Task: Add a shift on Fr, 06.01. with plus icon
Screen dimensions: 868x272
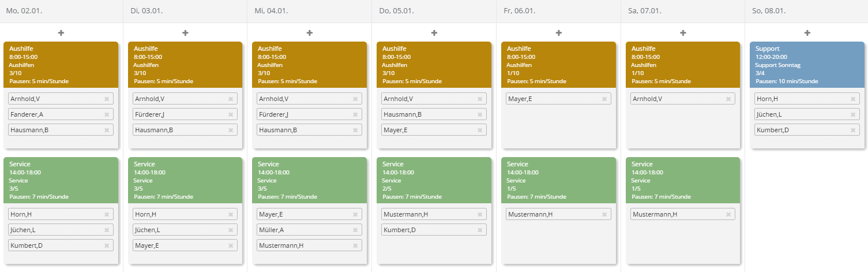Action: [558, 33]
